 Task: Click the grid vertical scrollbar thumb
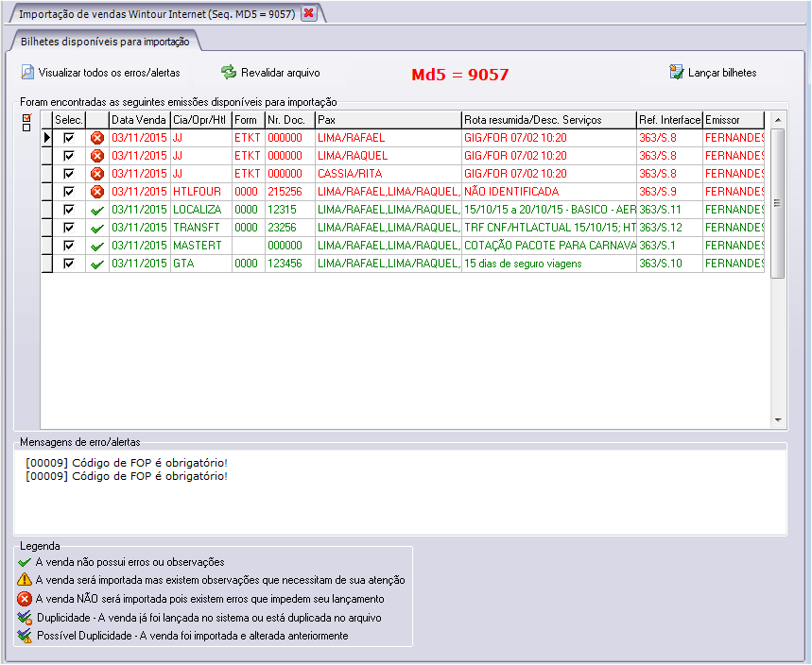(x=778, y=203)
